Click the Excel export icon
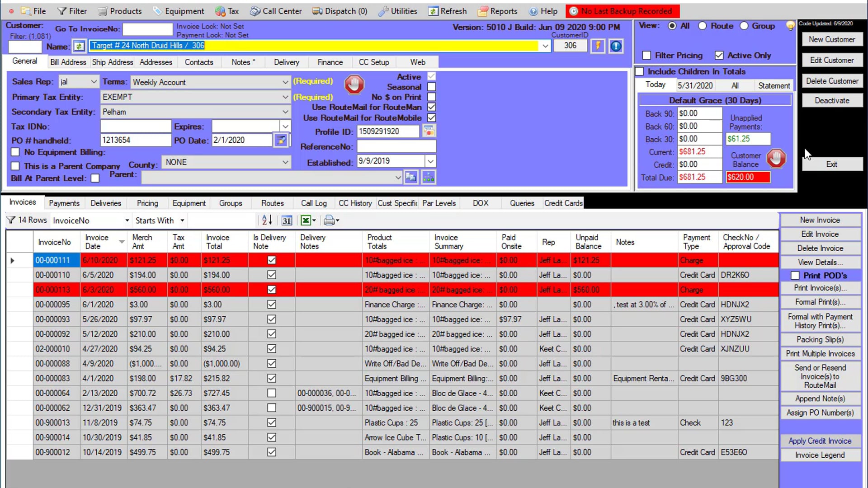 pyautogui.click(x=306, y=221)
